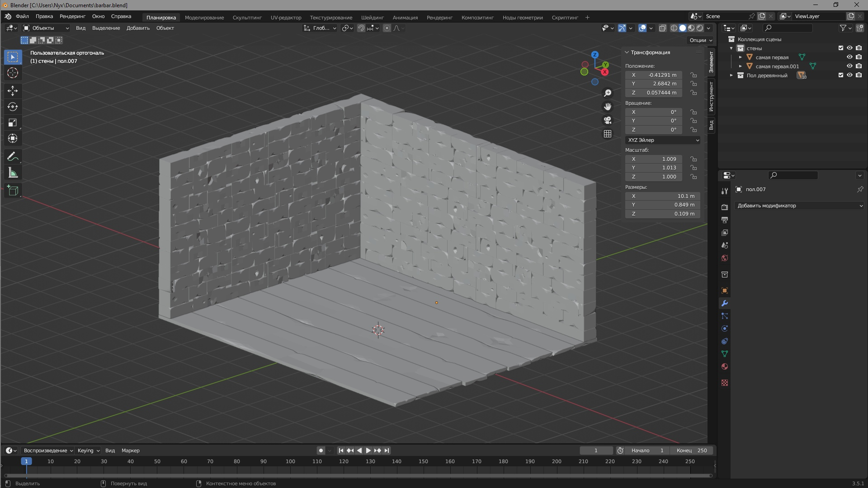The height and width of the screenshot is (488, 868).
Task: Open Объекты mode dropdown
Action: [x=46, y=28]
